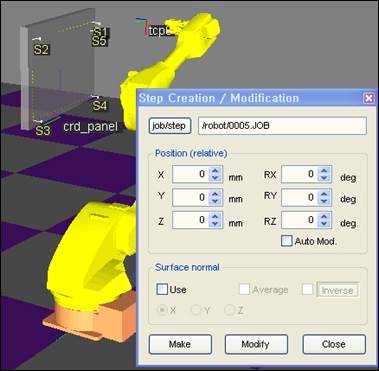Image resolution: width=379 pixels, height=371 pixels.
Task: Select the S3 step marker
Action: [x=43, y=131]
